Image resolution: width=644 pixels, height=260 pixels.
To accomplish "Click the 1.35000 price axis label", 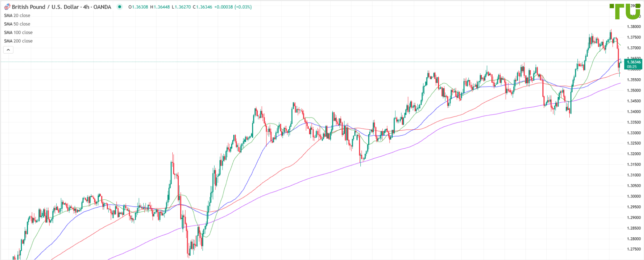I will click(x=634, y=90).
